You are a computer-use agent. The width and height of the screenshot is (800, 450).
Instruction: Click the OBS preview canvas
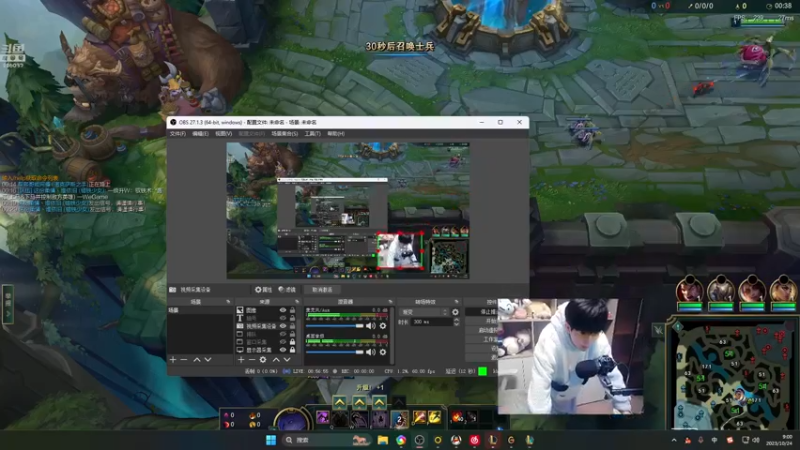348,210
